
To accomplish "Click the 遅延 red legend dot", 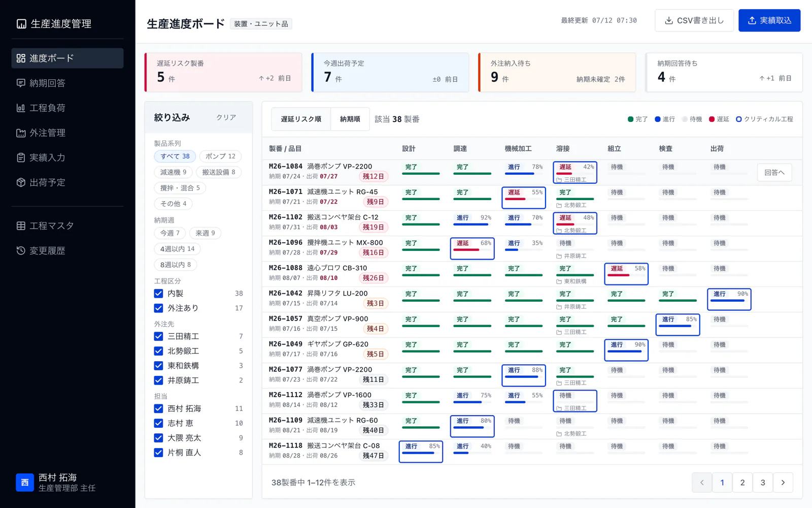I will click(712, 119).
